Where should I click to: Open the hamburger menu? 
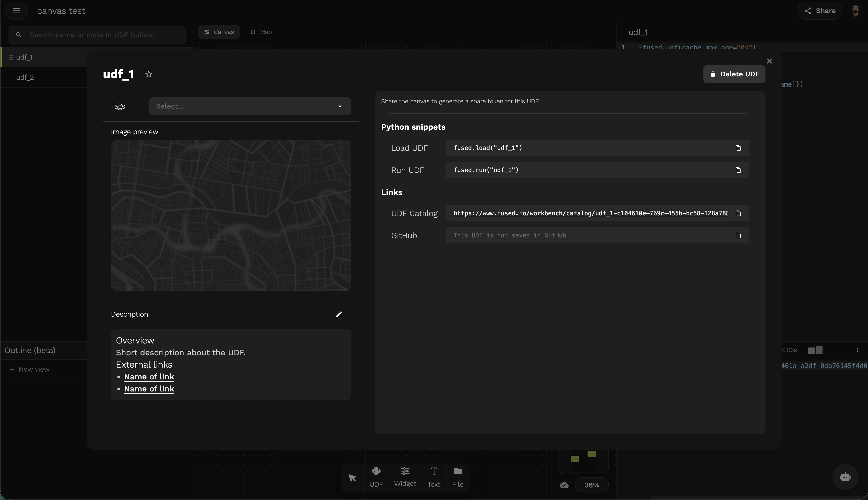pos(17,11)
